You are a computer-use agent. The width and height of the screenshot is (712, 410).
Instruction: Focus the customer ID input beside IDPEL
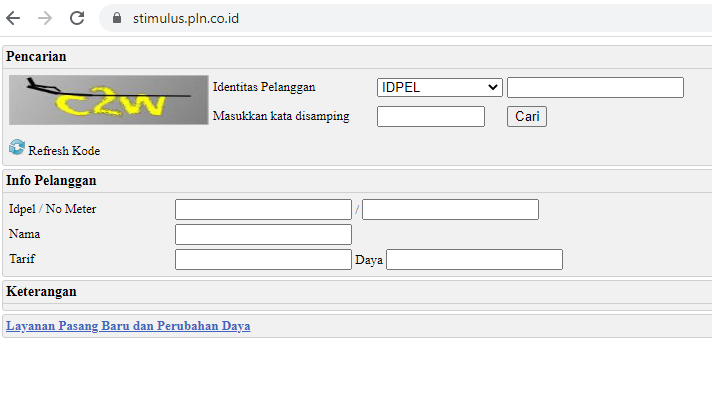595,87
